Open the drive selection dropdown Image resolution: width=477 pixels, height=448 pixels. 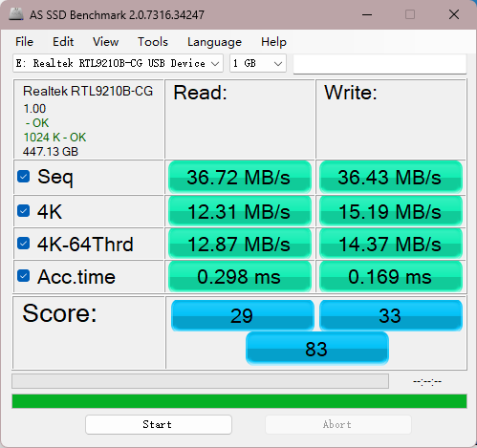tap(118, 63)
